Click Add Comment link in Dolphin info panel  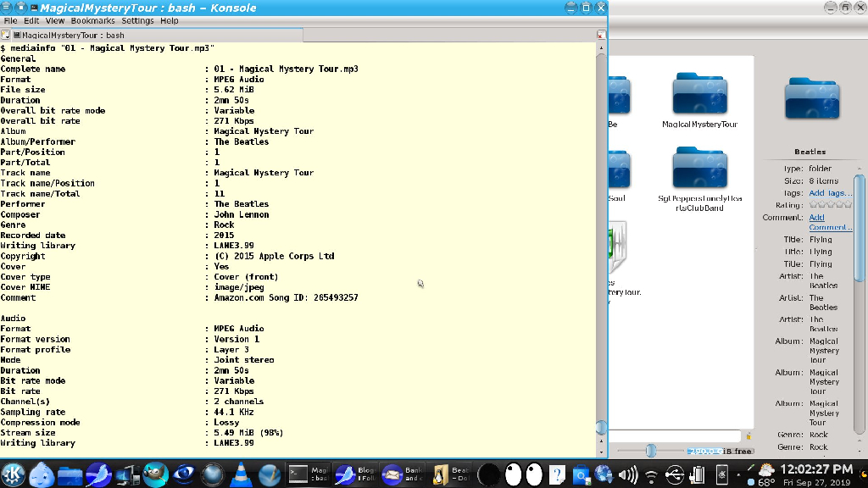tap(830, 223)
